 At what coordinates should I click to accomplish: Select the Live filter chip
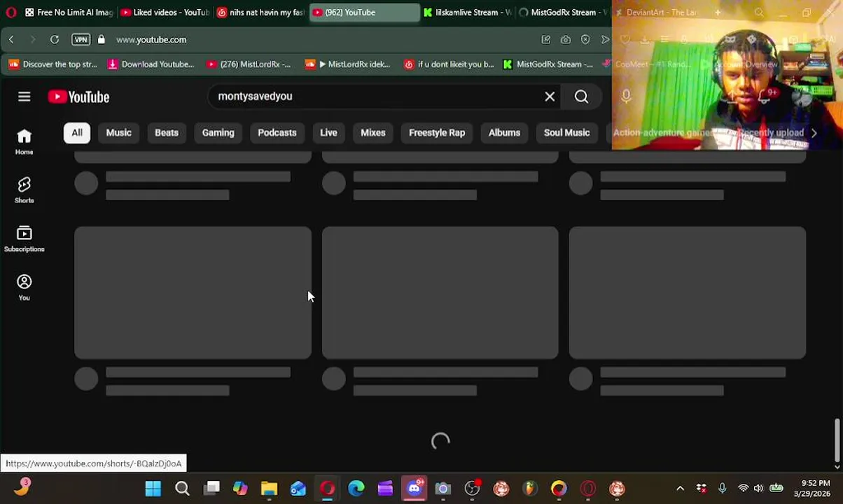pyautogui.click(x=328, y=132)
